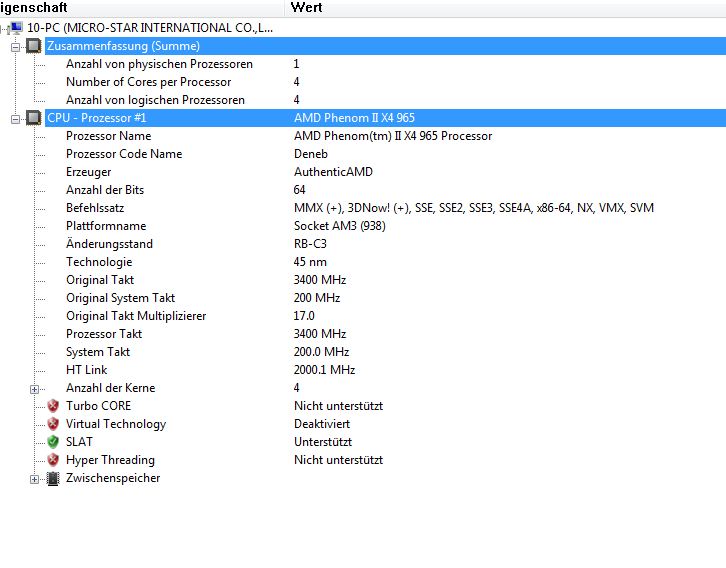Image resolution: width=726 pixels, height=568 pixels.
Task: Click the value 45 nm
Action: pos(310,262)
